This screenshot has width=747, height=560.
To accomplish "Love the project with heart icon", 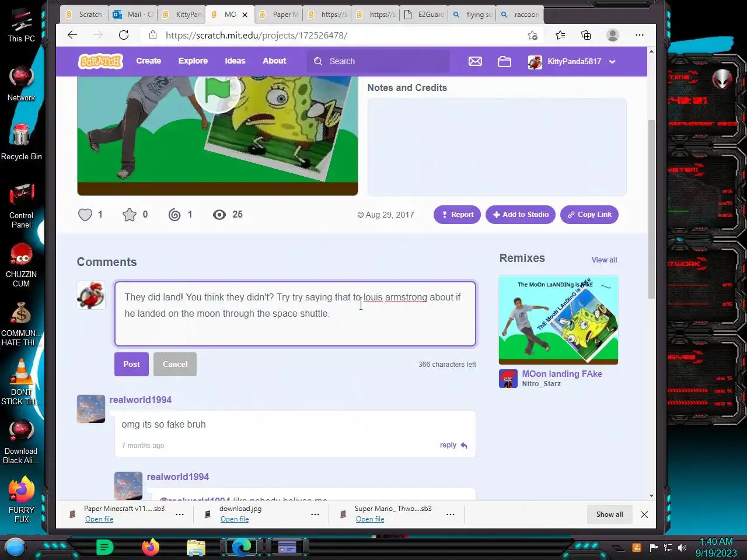I will pos(85,215).
